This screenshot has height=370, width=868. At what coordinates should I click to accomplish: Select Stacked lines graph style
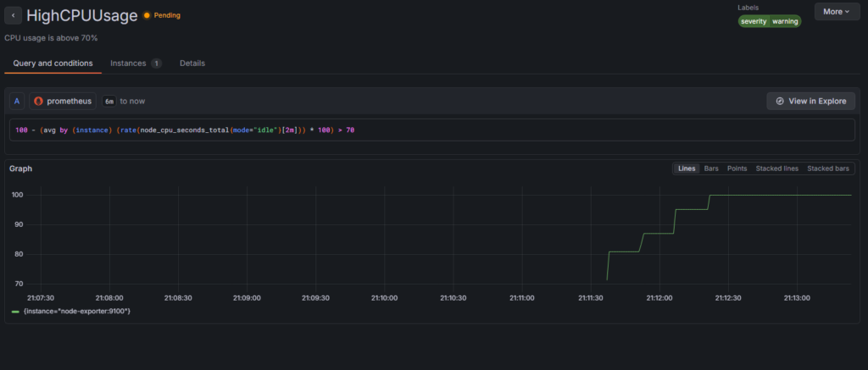[776, 168]
